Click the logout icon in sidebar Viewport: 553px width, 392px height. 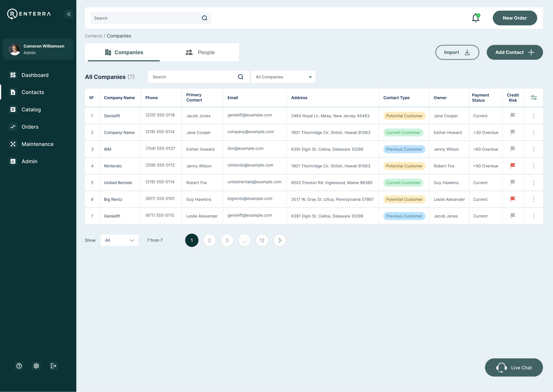(53, 366)
